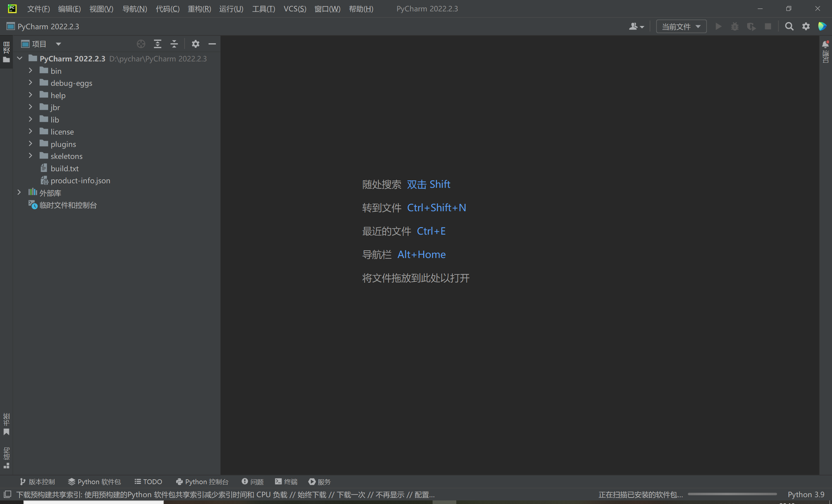
Task: Open the user account icon in toolbar
Action: (636, 26)
